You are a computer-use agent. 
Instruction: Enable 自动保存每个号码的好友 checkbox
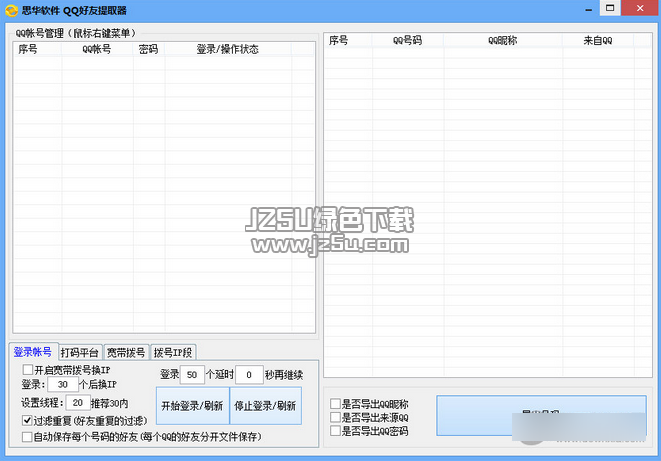[27, 437]
